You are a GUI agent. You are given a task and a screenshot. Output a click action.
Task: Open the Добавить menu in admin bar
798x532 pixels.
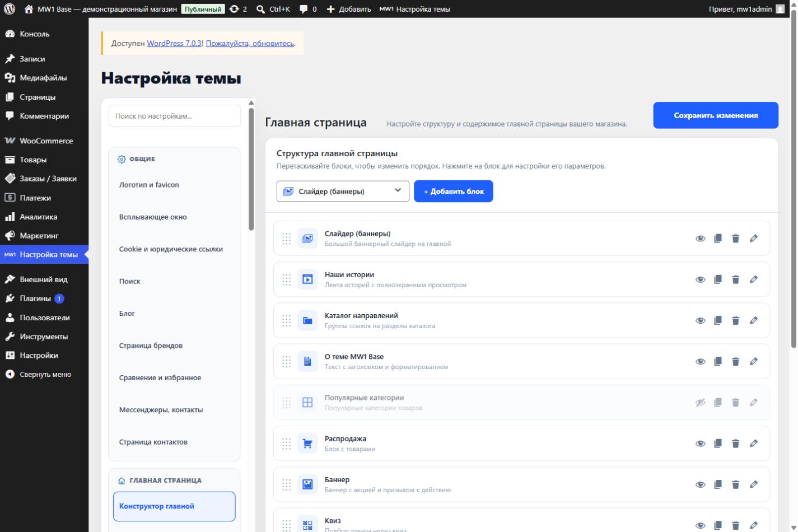[348, 9]
